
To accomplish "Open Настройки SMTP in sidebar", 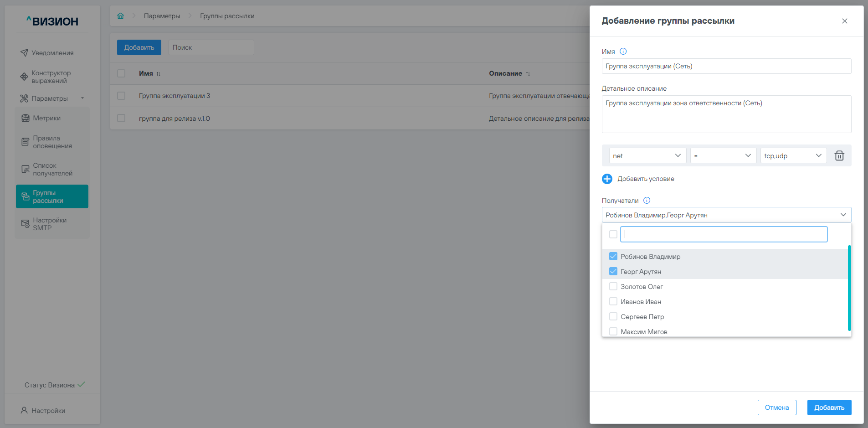I will (49, 224).
